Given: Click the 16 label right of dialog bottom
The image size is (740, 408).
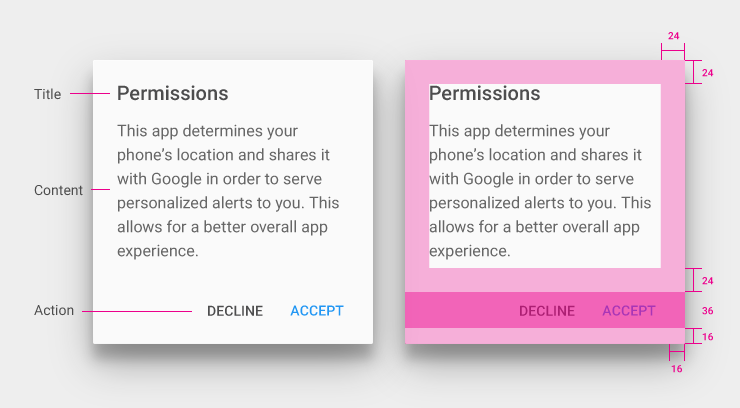Looking at the screenshot, I should [707, 337].
